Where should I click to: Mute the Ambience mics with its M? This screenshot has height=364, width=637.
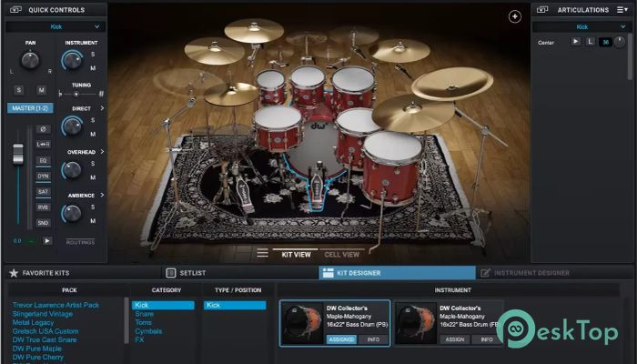[x=93, y=221]
